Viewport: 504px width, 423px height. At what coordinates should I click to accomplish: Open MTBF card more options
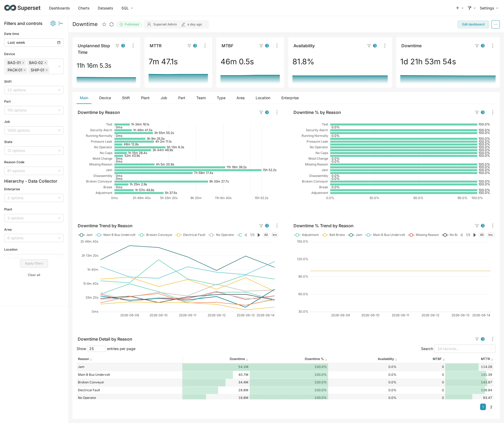tap(277, 46)
